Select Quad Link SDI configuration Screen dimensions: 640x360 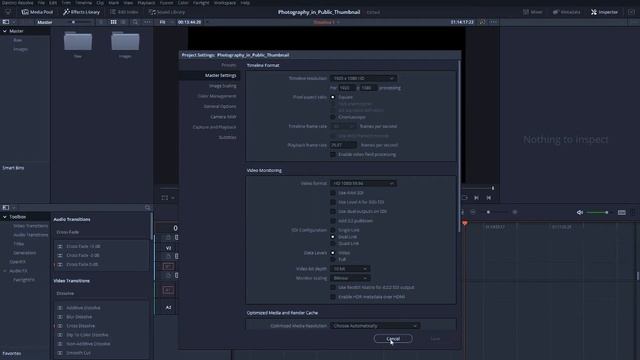coord(333,243)
